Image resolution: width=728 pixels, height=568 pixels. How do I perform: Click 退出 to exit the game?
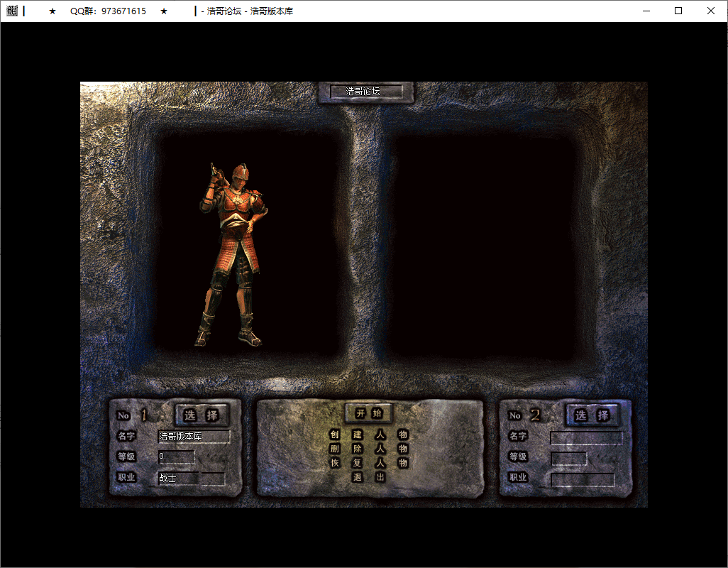click(368, 477)
